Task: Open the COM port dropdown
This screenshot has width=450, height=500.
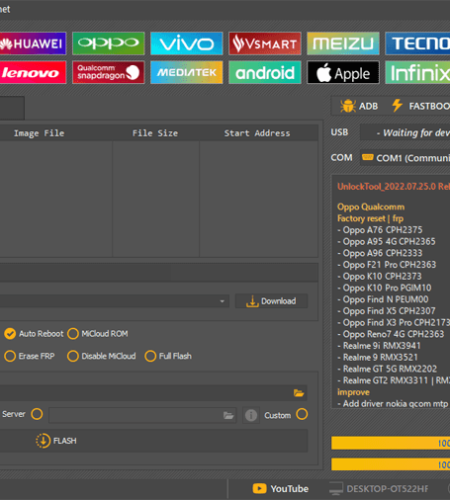Action: pyautogui.click(x=405, y=158)
